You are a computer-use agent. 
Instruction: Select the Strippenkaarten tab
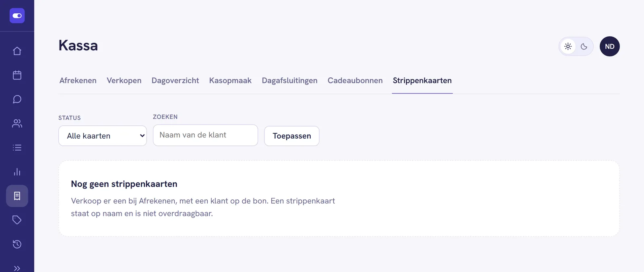coord(422,81)
